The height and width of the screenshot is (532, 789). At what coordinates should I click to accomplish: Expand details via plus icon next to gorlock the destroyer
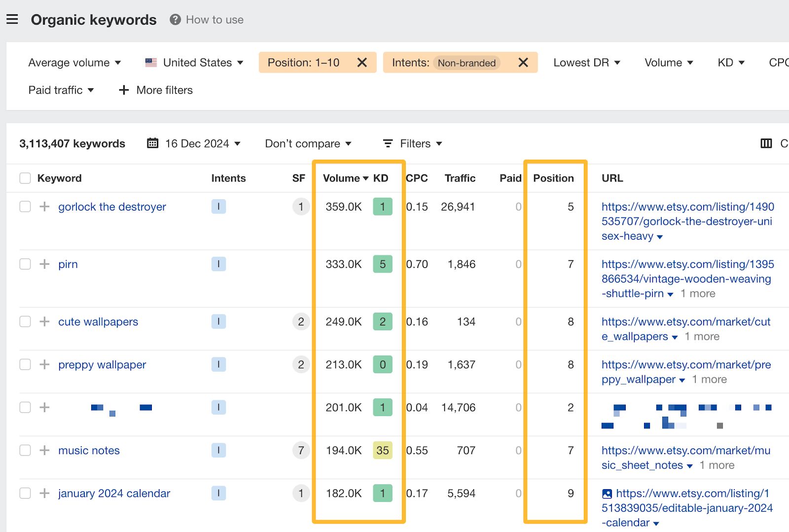coord(44,207)
